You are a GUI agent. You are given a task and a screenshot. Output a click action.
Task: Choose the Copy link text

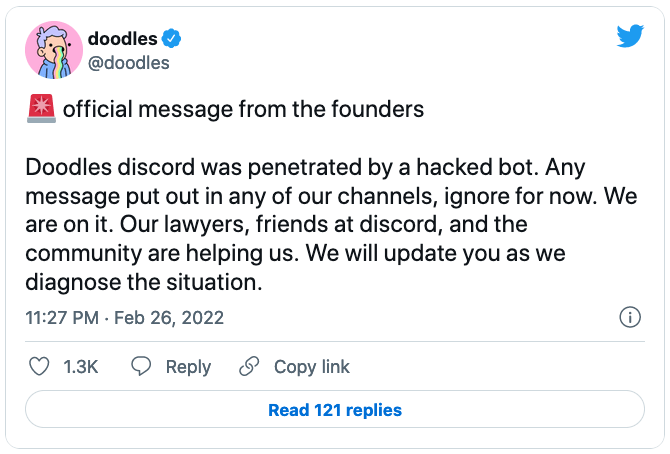click(x=312, y=367)
